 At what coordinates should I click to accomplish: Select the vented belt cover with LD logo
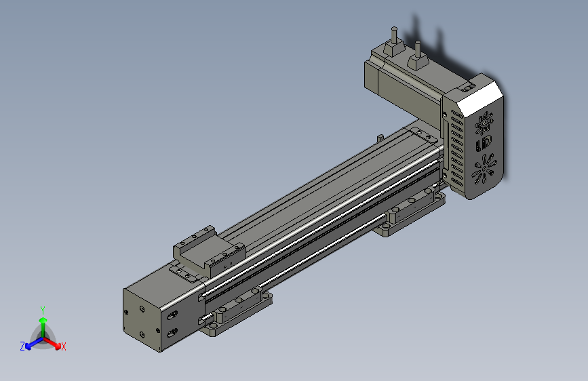[x=474, y=138]
